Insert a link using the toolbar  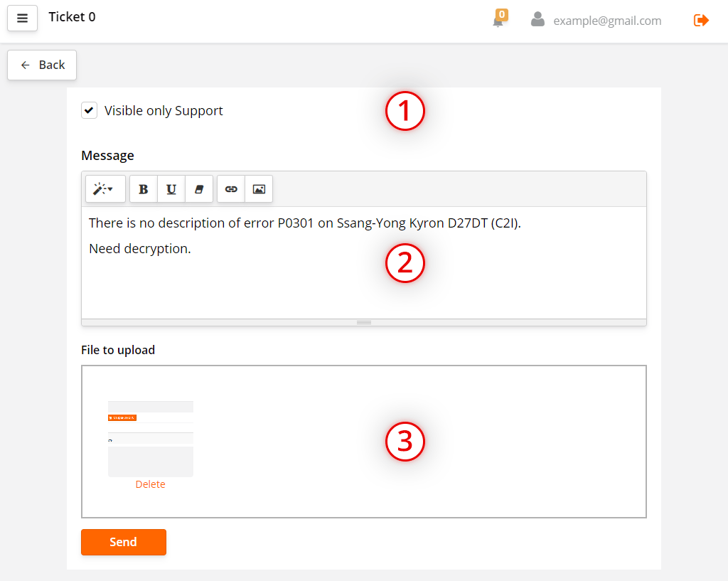click(231, 189)
